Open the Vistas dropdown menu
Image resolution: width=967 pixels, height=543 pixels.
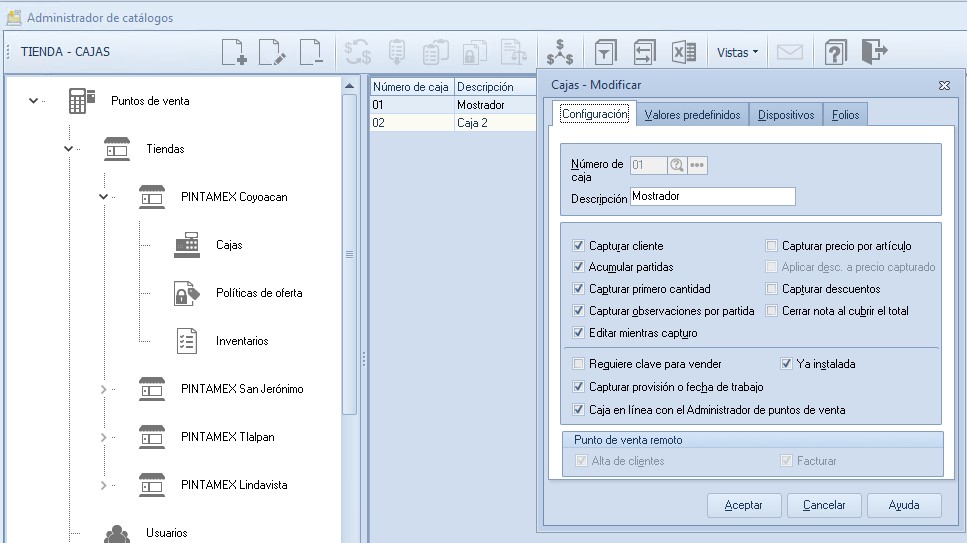[x=737, y=52]
